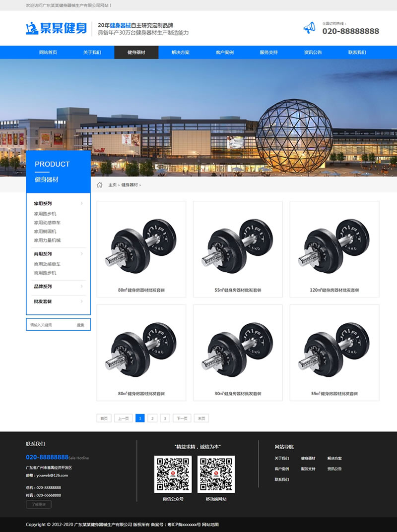
Task: Click the PRODUCT 健身器材 sidebar header
Action: [x=59, y=172]
